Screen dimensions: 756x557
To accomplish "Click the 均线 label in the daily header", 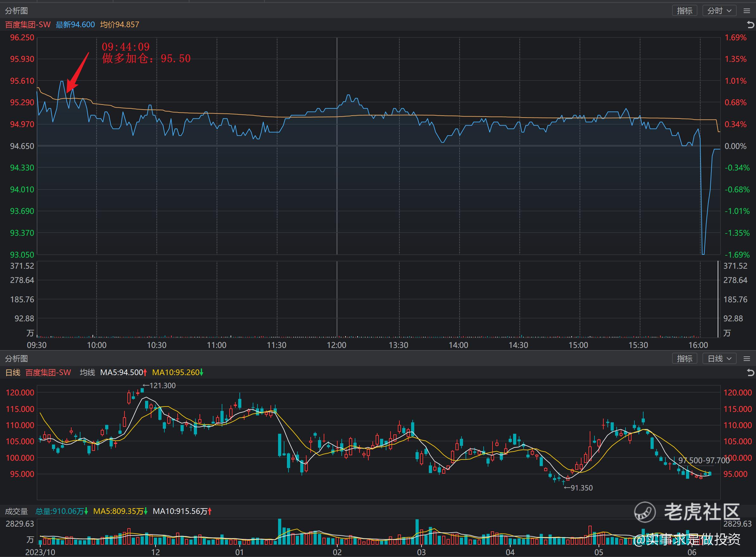I will pos(87,373).
